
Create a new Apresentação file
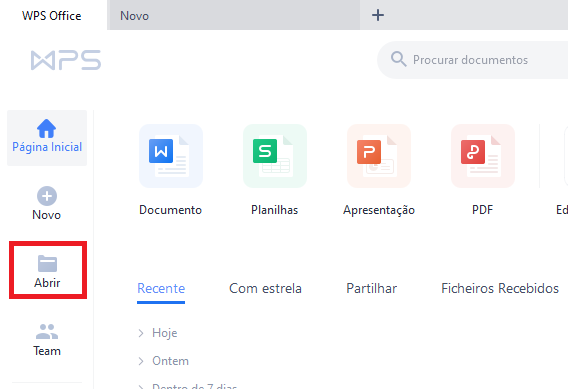tap(379, 156)
